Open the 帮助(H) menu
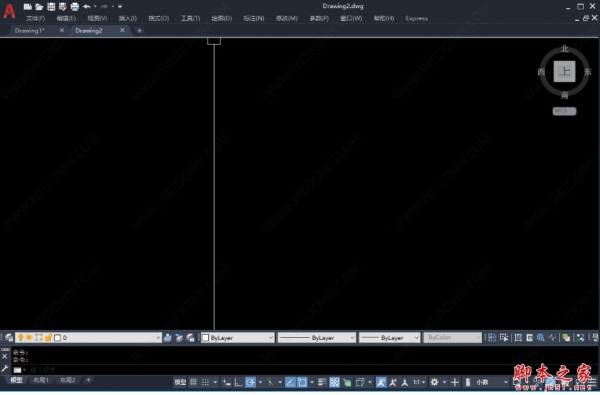 click(384, 18)
